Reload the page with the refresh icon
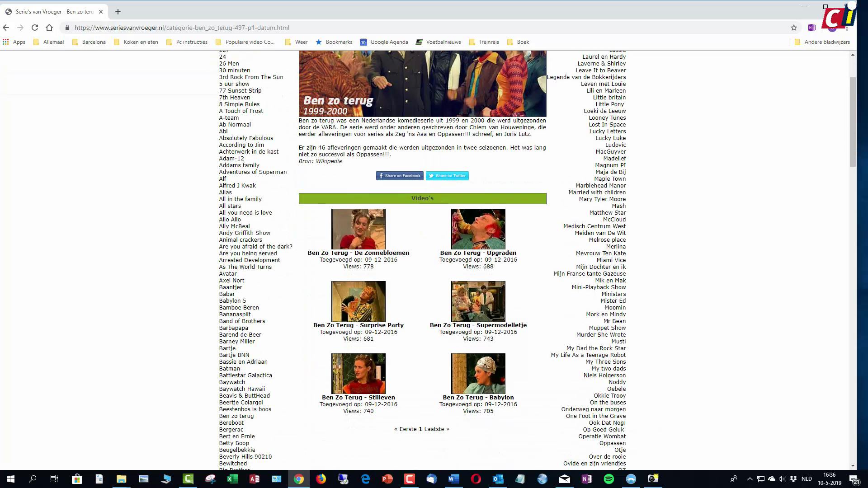This screenshot has width=868, height=488. coord(35,28)
